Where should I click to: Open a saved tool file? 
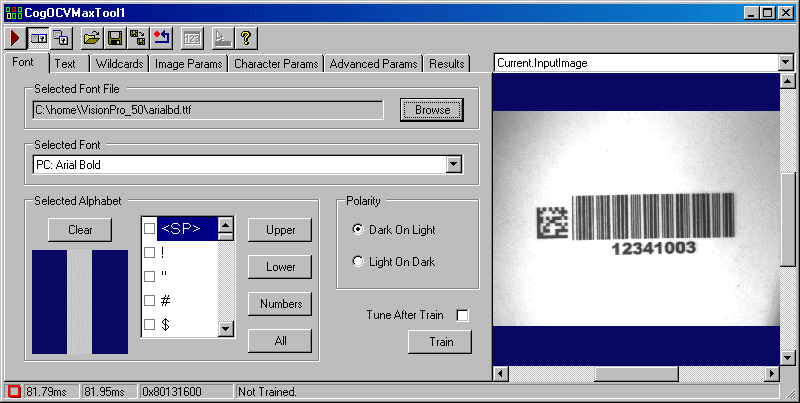tap(92, 38)
